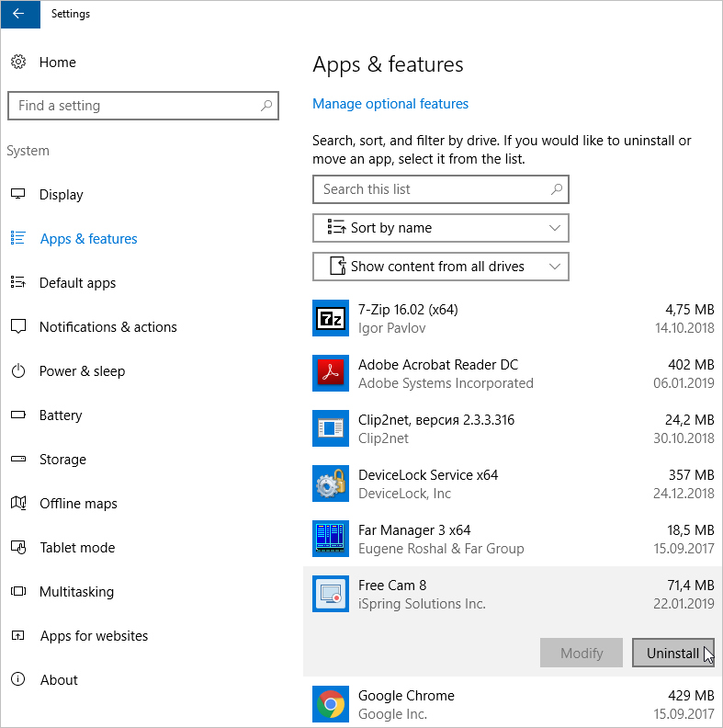Click the sort icon in Sort by name
This screenshot has height=728, width=723.
tap(336, 227)
